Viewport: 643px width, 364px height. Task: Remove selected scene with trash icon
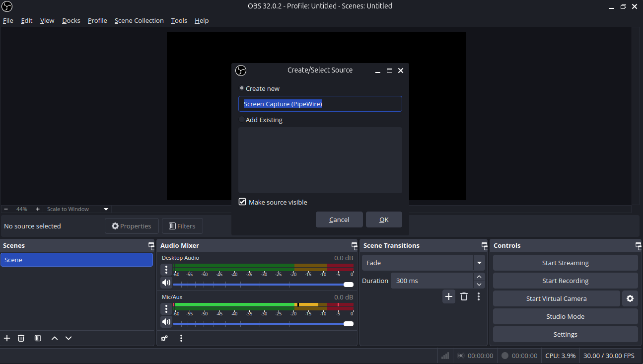(21, 338)
